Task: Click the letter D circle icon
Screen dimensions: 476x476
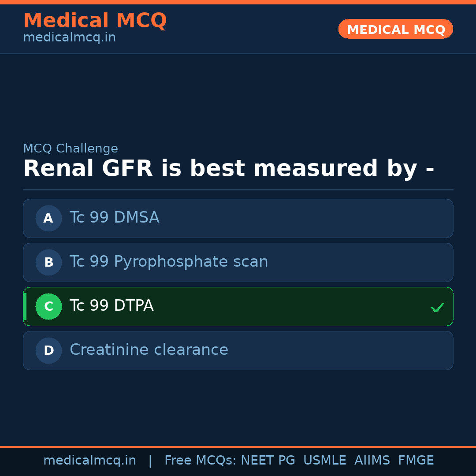Action: click(x=48, y=350)
